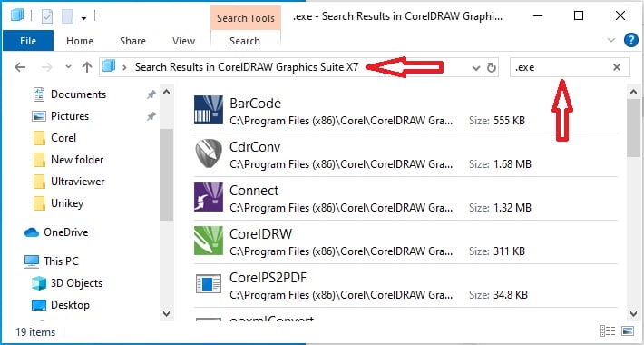This screenshot has width=644, height=345.
Task: Click the search results icon in address bar
Action: tap(109, 66)
